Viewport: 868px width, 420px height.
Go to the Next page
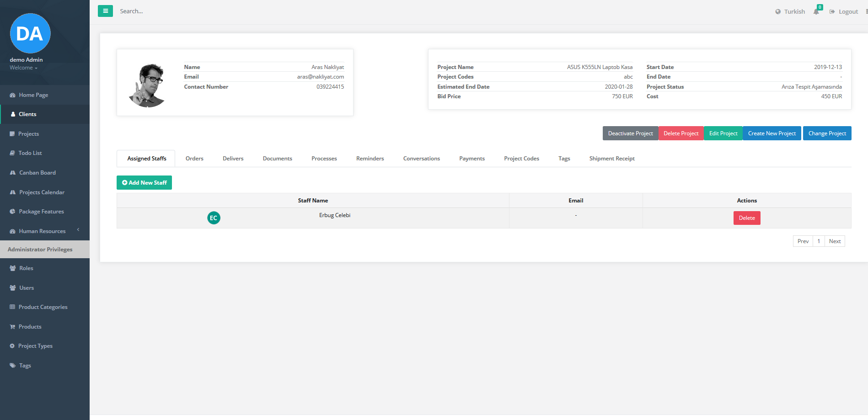[x=835, y=241]
